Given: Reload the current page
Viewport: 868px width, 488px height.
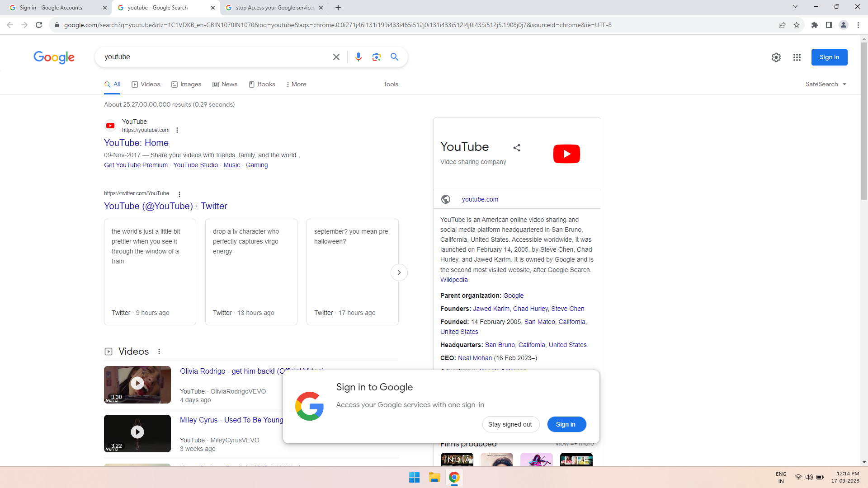Looking at the screenshot, I should [x=39, y=25].
